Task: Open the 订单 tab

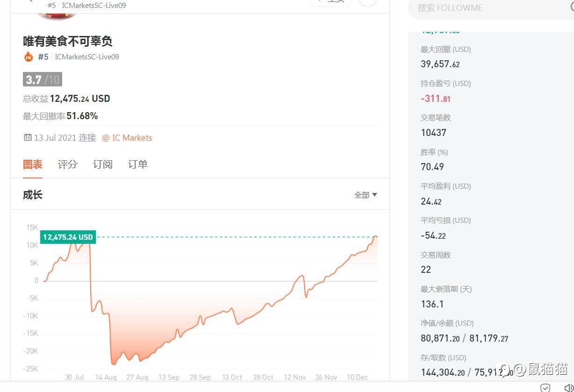Action: pyautogui.click(x=138, y=164)
